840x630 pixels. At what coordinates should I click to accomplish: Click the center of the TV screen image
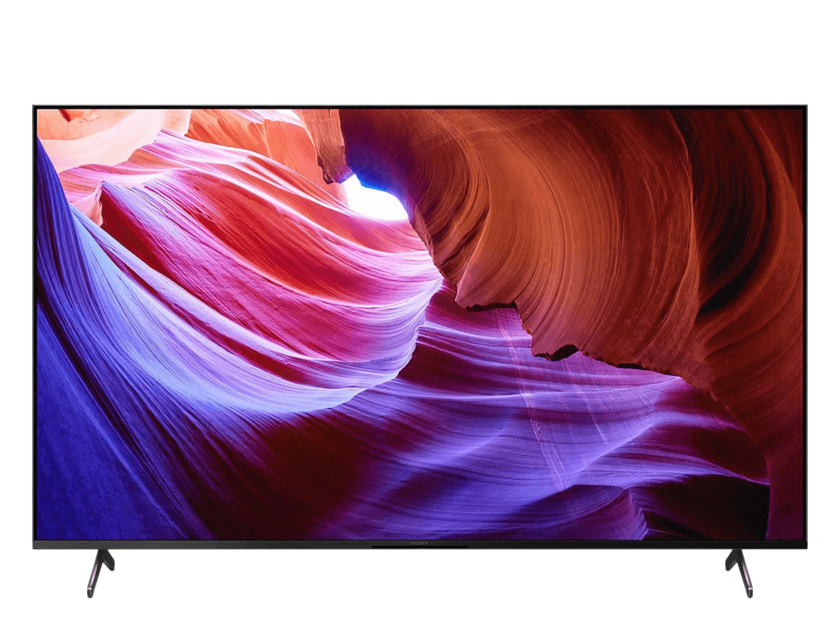420,324
